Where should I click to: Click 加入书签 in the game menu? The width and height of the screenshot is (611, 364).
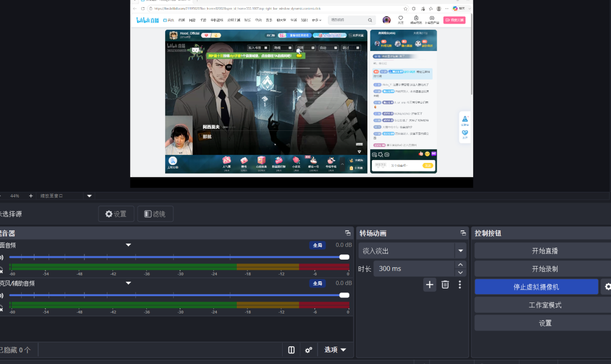coord(258,48)
